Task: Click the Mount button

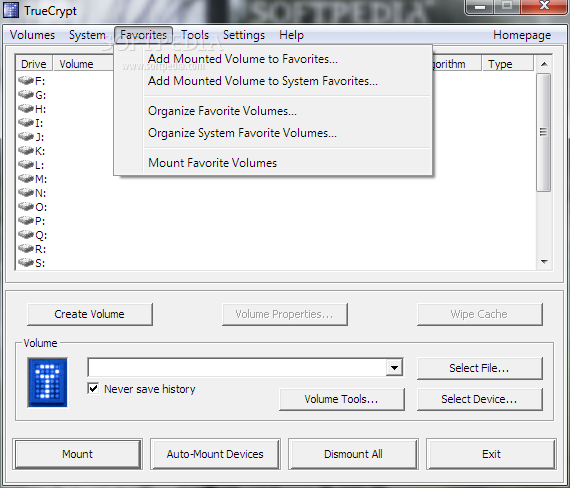Action: [x=77, y=454]
